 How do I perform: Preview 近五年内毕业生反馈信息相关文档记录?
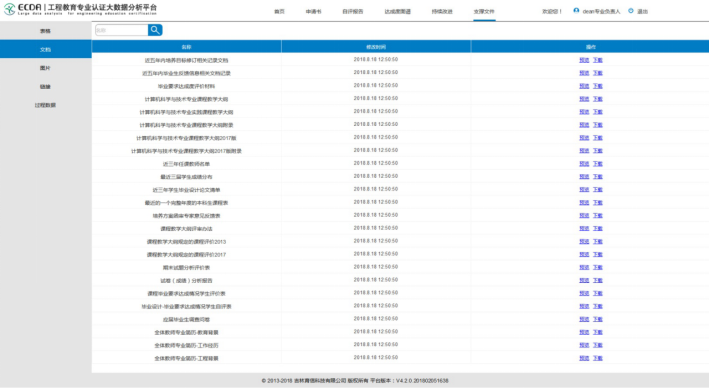(584, 73)
